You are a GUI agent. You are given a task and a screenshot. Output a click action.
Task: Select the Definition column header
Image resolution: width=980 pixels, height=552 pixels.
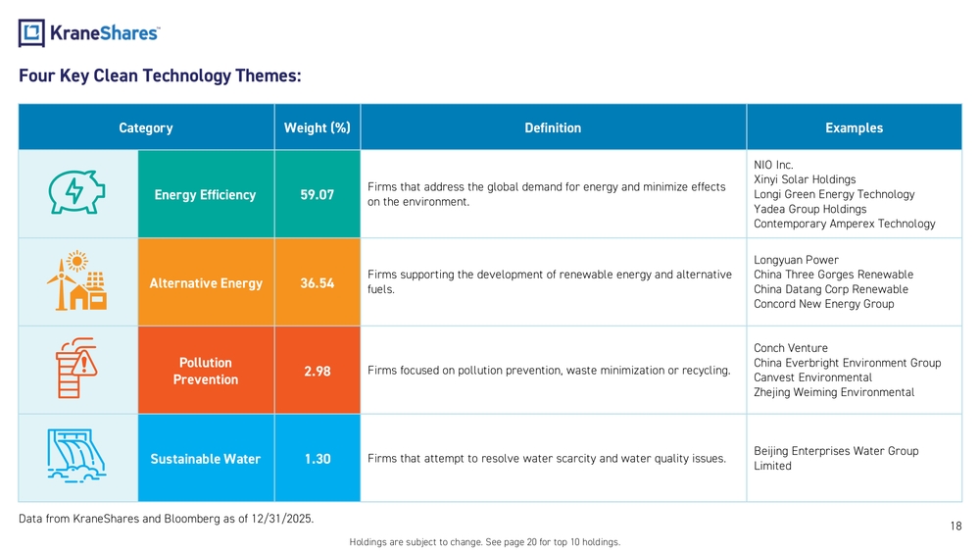pos(553,127)
